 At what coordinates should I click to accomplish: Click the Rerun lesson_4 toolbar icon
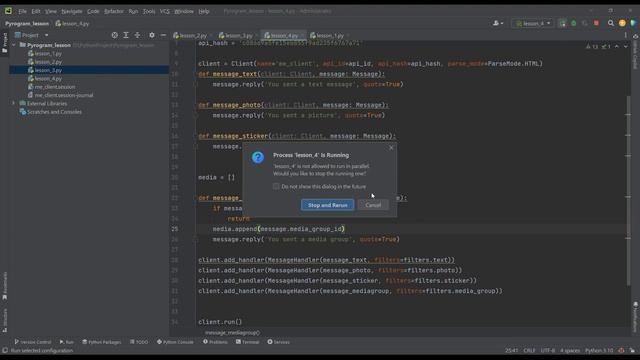click(x=562, y=24)
